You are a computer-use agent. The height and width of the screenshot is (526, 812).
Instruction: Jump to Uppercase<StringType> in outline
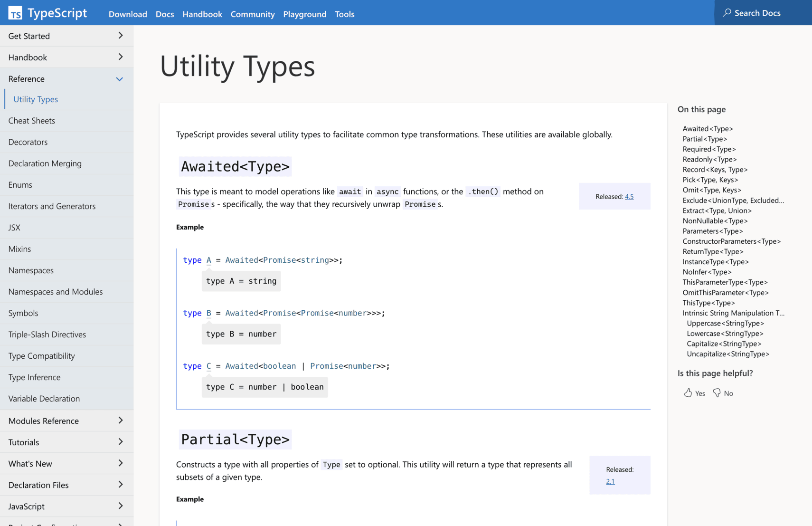[725, 323]
